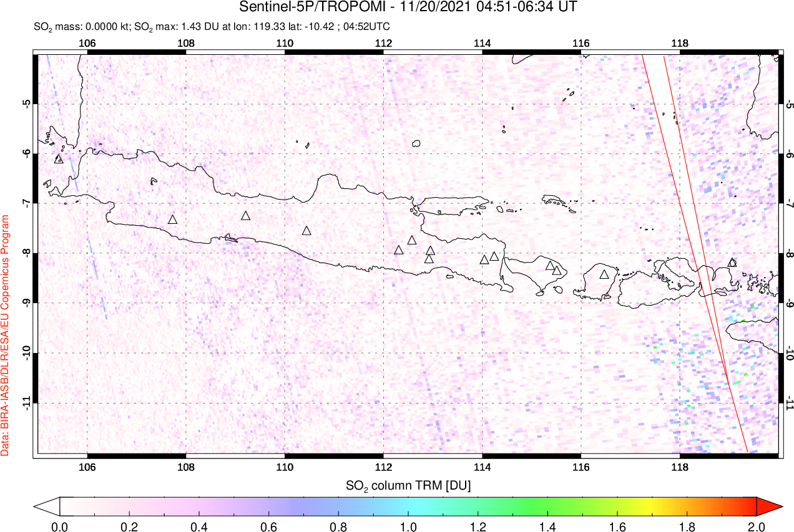Click the yellow colorbar region near 1.7 DU
This screenshot has width=794, height=532.
652,506
